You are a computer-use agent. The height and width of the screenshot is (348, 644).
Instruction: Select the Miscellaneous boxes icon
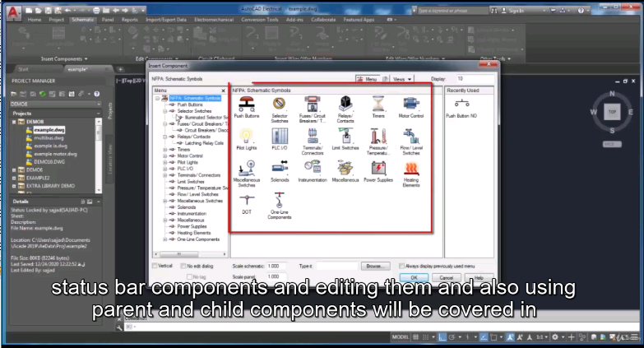coord(345,168)
